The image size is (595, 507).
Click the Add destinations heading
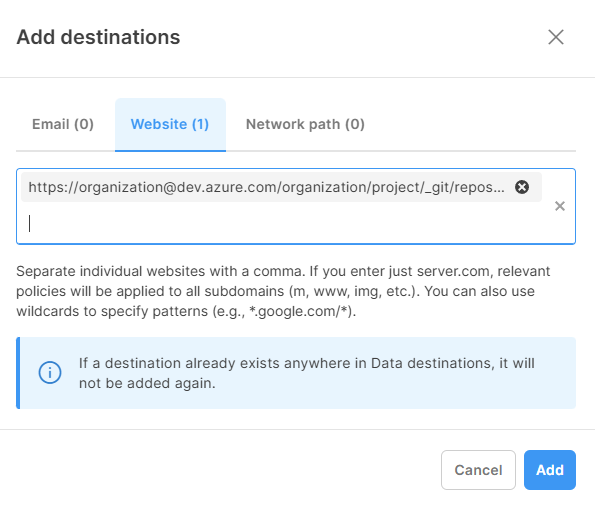(98, 37)
